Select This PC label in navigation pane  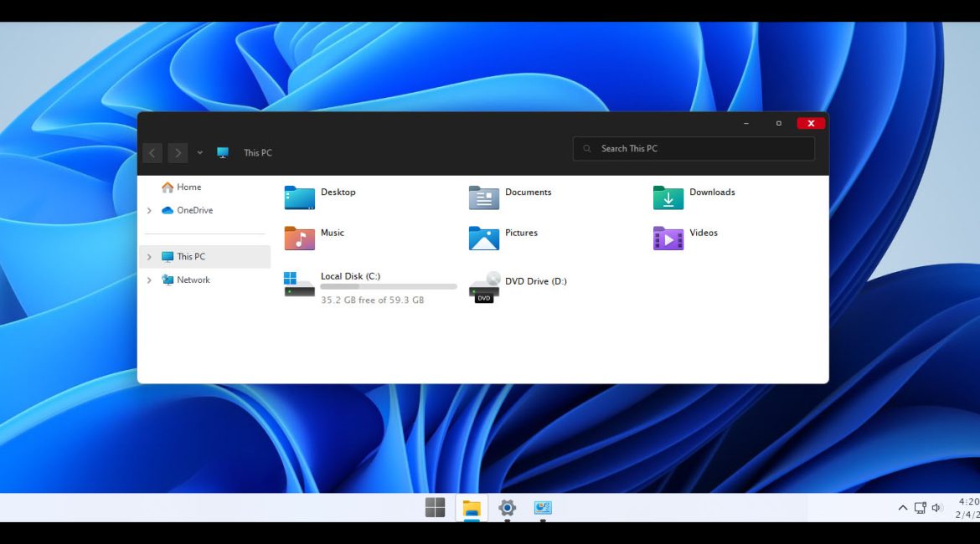[191, 256]
